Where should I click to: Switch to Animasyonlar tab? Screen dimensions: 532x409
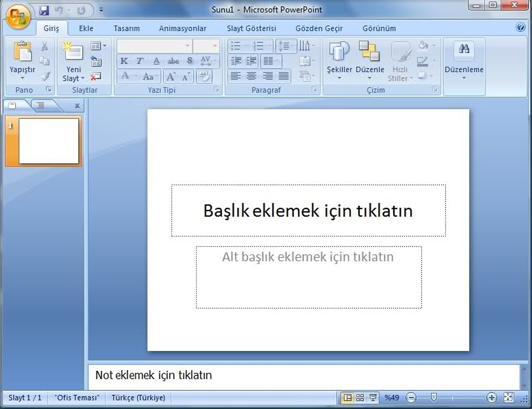coord(183,28)
